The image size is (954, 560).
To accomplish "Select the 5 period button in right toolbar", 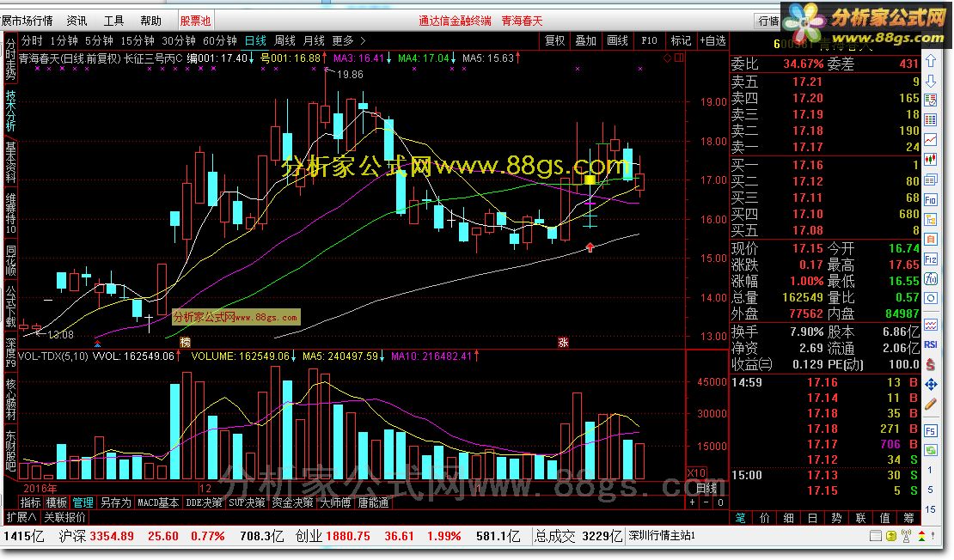I will [x=930, y=490].
